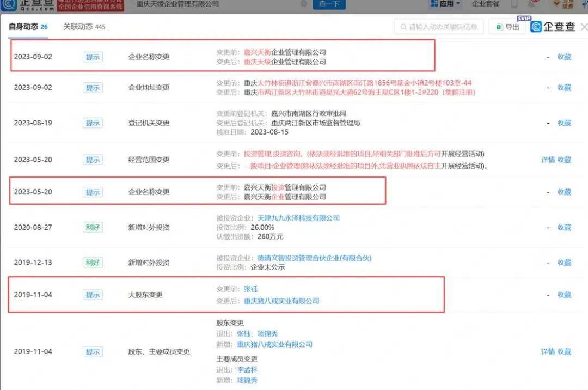
Task: Click 收藏 for 企业地址变更 row
Action: [564, 88]
